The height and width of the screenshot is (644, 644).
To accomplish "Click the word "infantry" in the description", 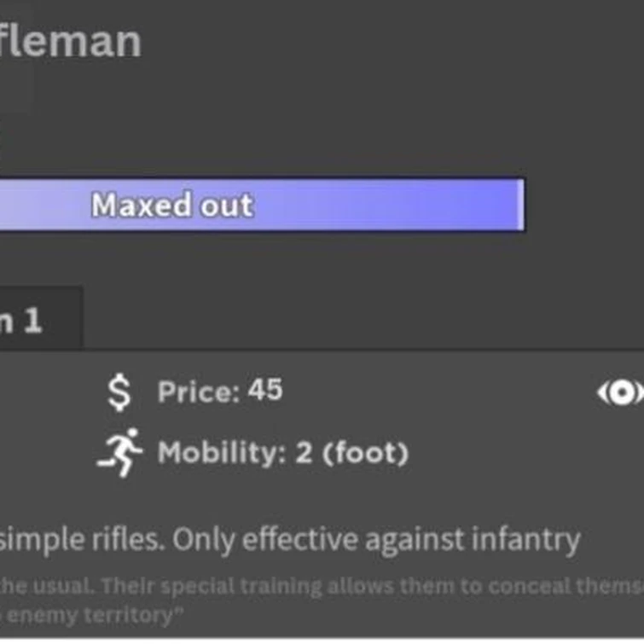I will [x=525, y=539].
